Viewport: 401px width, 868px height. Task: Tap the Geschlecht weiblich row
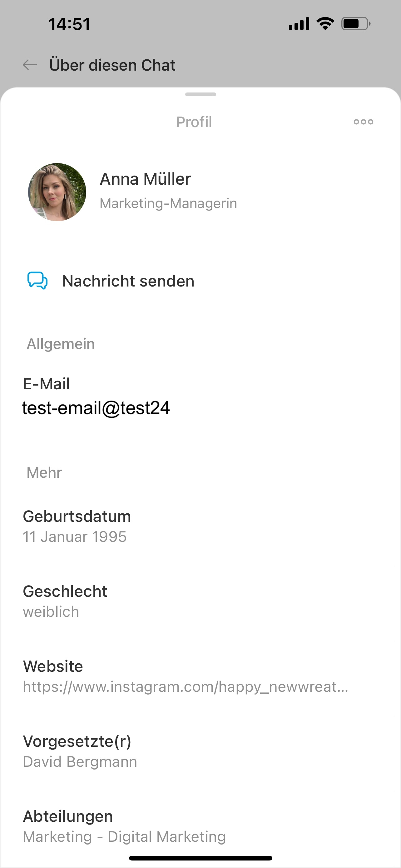pyautogui.click(x=208, y=603)
